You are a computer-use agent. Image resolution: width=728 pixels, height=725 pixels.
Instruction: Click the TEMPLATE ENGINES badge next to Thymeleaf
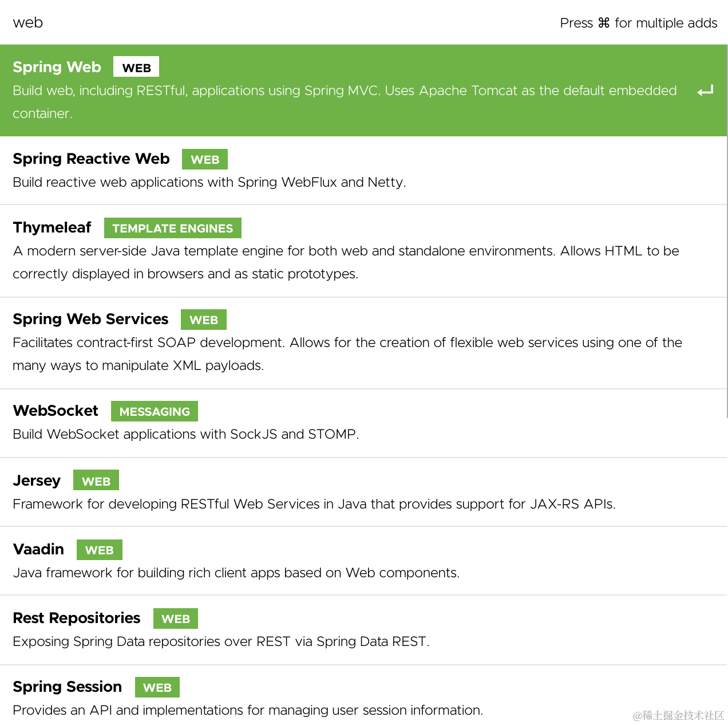tap(172, 227)
